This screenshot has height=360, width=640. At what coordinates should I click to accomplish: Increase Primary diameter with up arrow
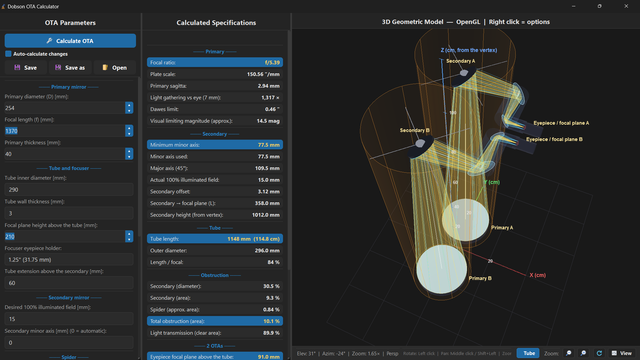[x=129, y=105]
